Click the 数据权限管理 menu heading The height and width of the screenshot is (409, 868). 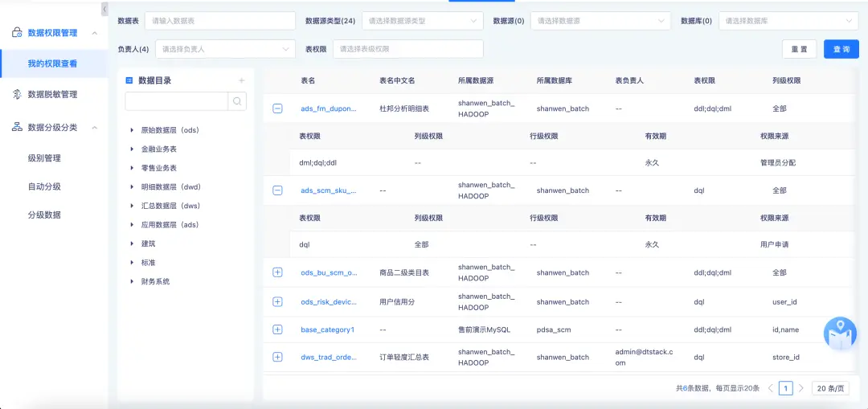pos(52,33)
